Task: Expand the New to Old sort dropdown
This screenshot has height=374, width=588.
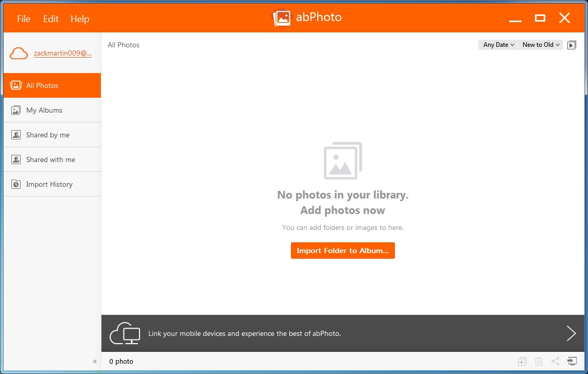Action: click(x=541, y=45)
